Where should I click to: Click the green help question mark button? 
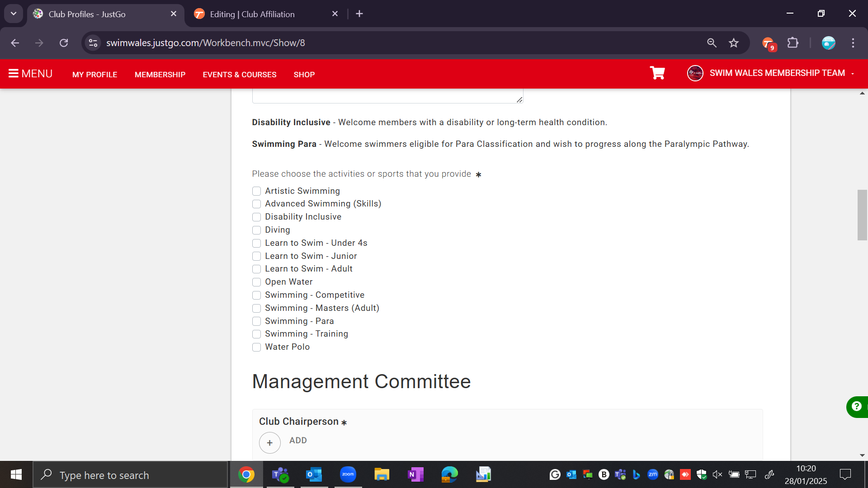coord(856,407)
